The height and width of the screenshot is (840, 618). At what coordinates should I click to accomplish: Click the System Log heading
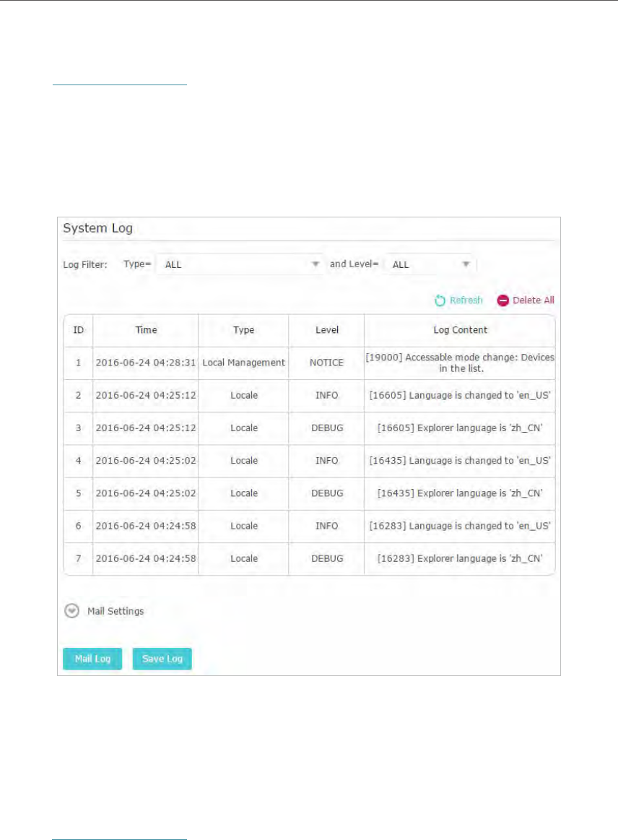[x=97, y=228]
